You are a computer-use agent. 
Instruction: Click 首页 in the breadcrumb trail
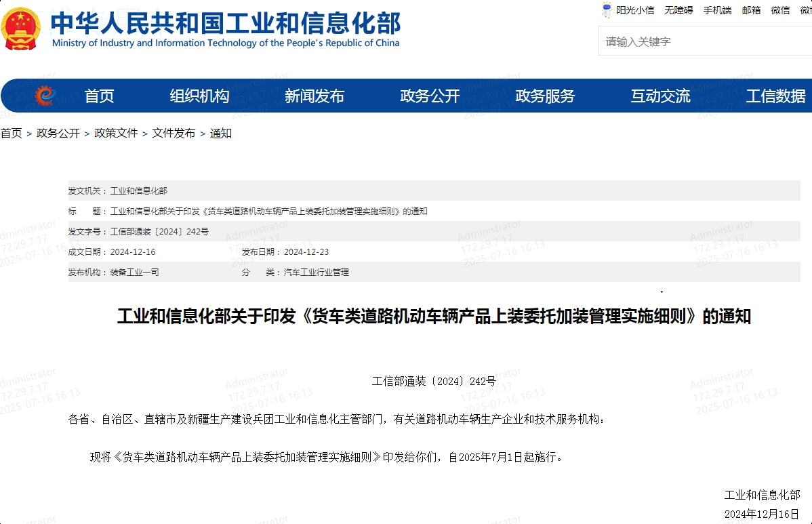tap(12, 134)
